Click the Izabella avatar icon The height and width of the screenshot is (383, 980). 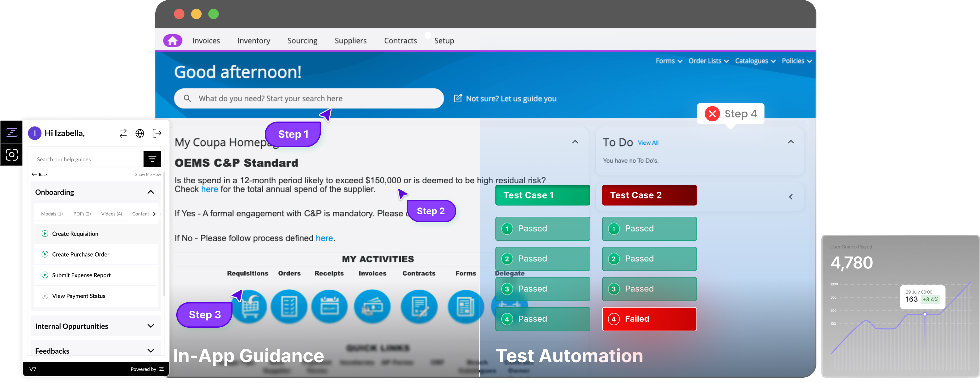35,133
